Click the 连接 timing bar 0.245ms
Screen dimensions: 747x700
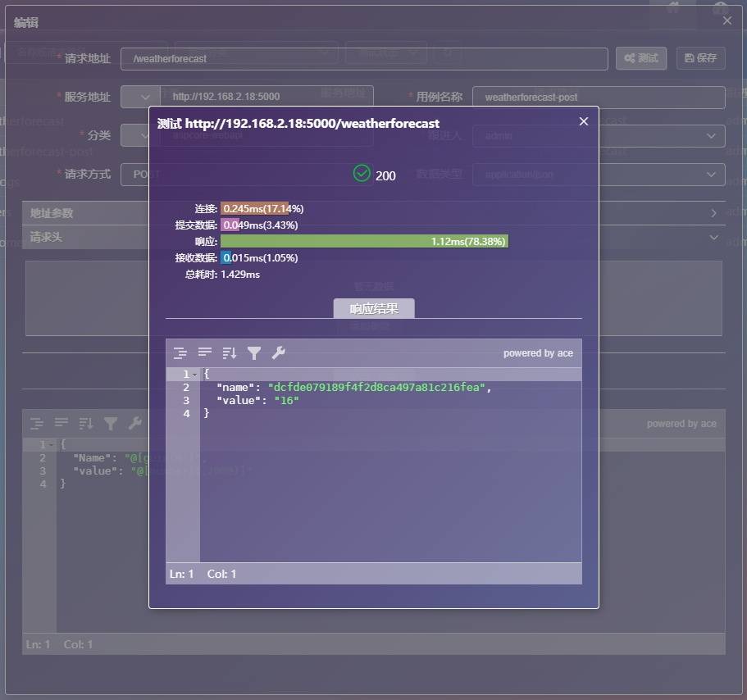[x=255, y=208]
